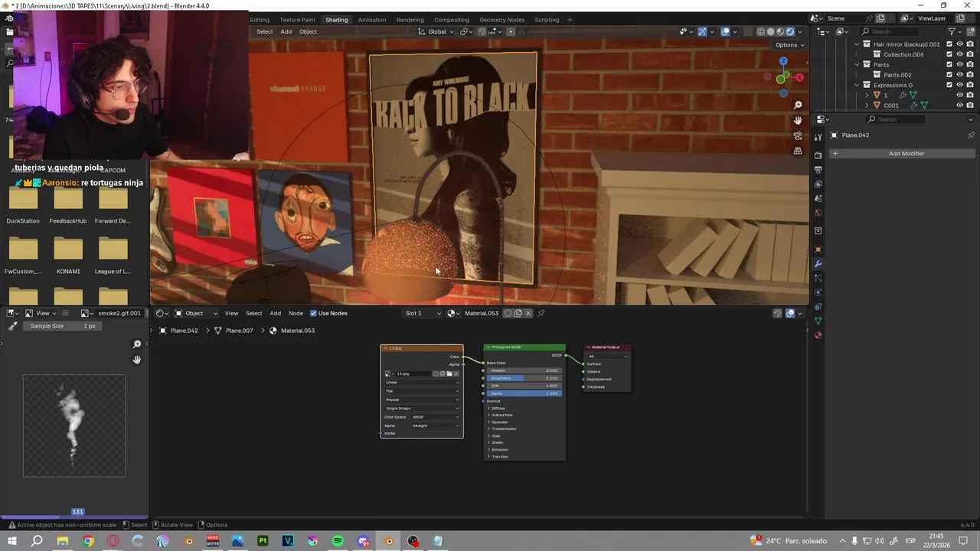Uncheck Use Nodes checkbox
980x551 pixels.
pyautogui.click(x=313, y=313)
